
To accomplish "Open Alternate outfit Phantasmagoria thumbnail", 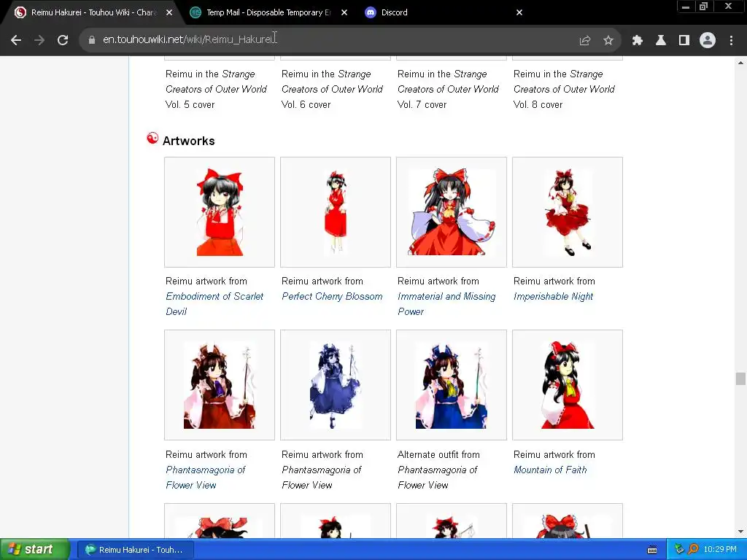I will (452, 385).
